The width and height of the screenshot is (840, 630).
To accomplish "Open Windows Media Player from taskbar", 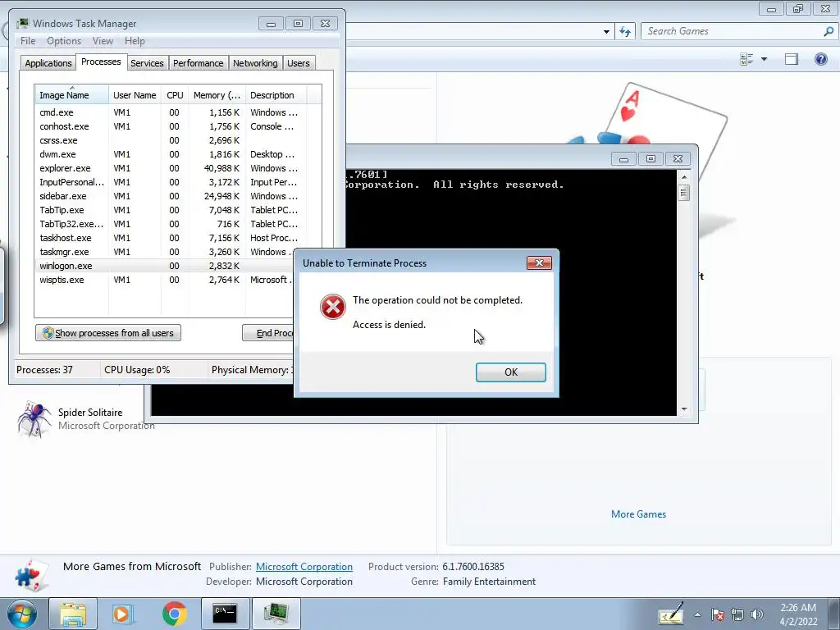I will coord(123,614).
